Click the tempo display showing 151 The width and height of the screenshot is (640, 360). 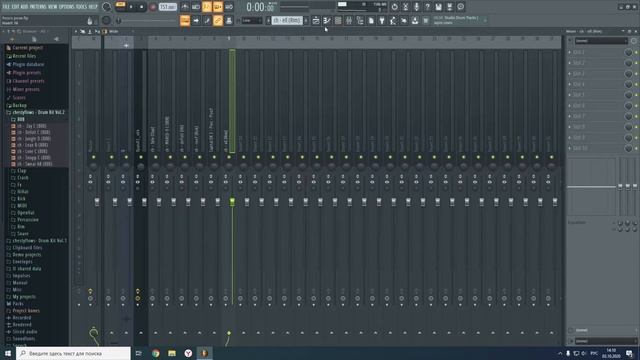click(x=167, y=7)
